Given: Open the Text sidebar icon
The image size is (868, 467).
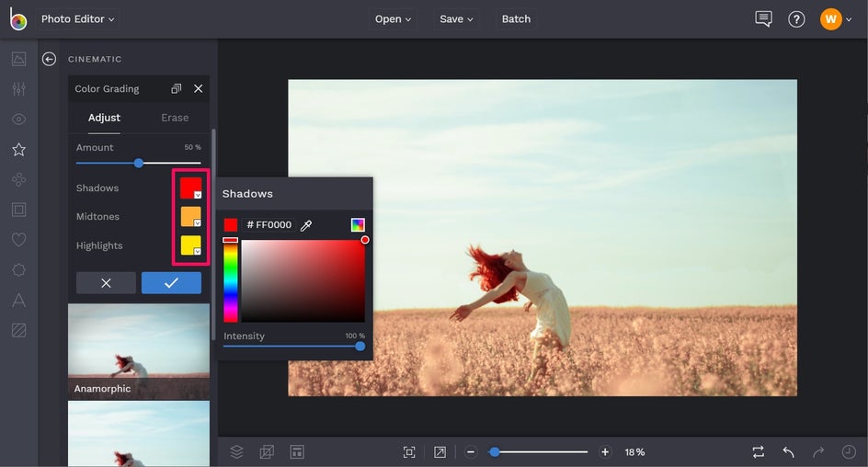Looking at the screenshot, I should pos(18,300).
